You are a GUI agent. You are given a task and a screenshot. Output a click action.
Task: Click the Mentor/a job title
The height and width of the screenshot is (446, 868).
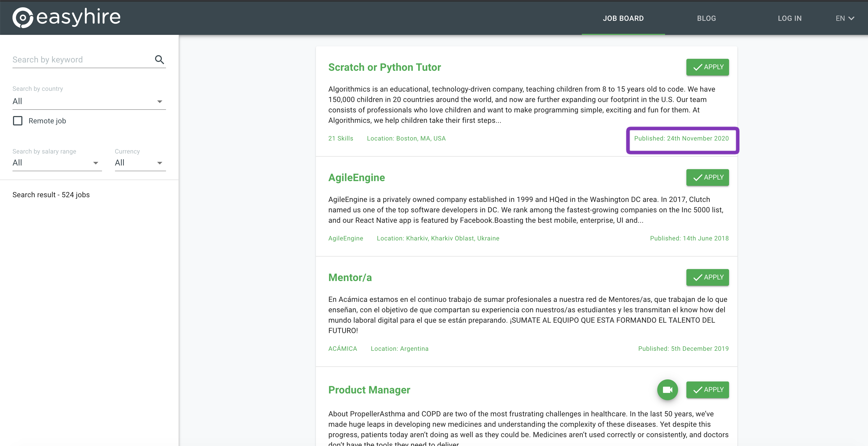pyautogui.click(x=350, y=278)
